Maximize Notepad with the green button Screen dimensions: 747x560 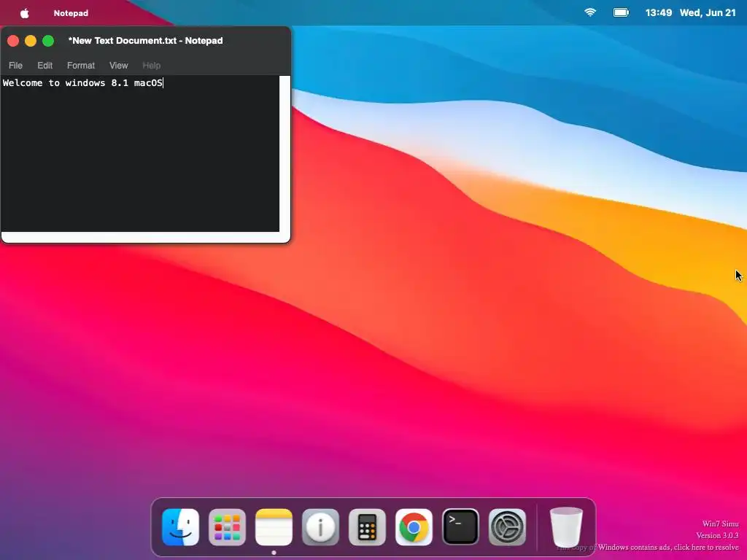click(x=48, y=41)
